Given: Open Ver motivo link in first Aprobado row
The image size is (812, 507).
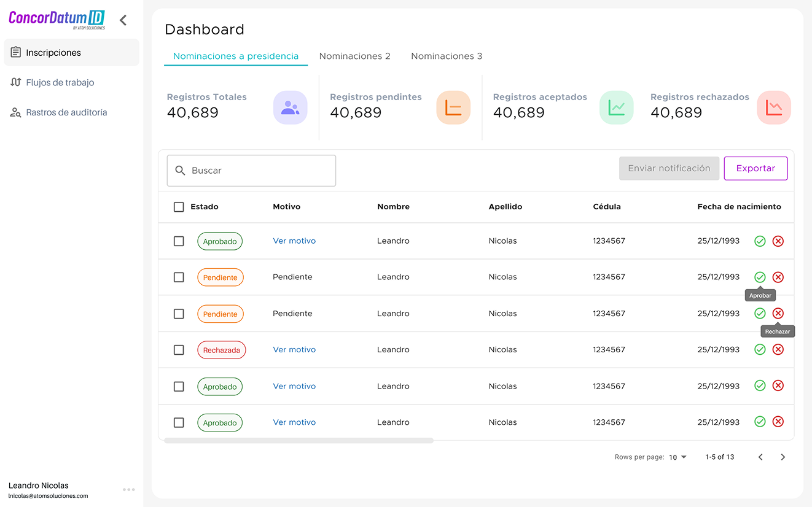Looking at the screenshot, I should (x=294, y=241).
